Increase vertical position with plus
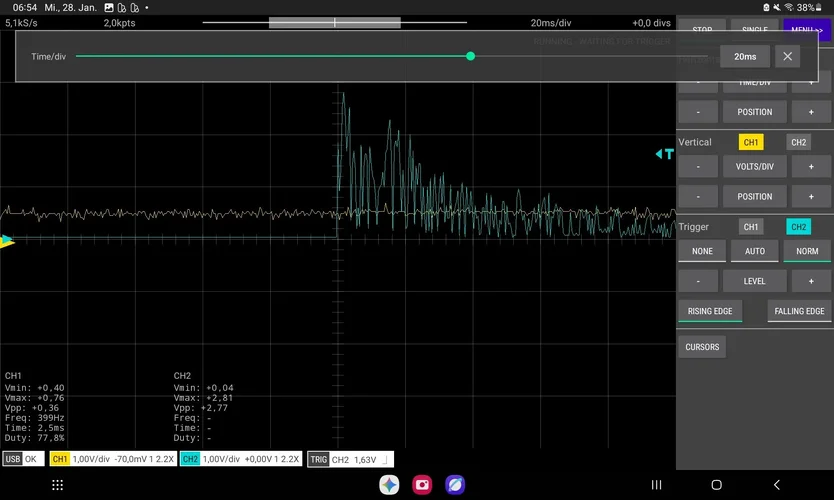Viewport: 834px width, 500px height. (811, 197)
